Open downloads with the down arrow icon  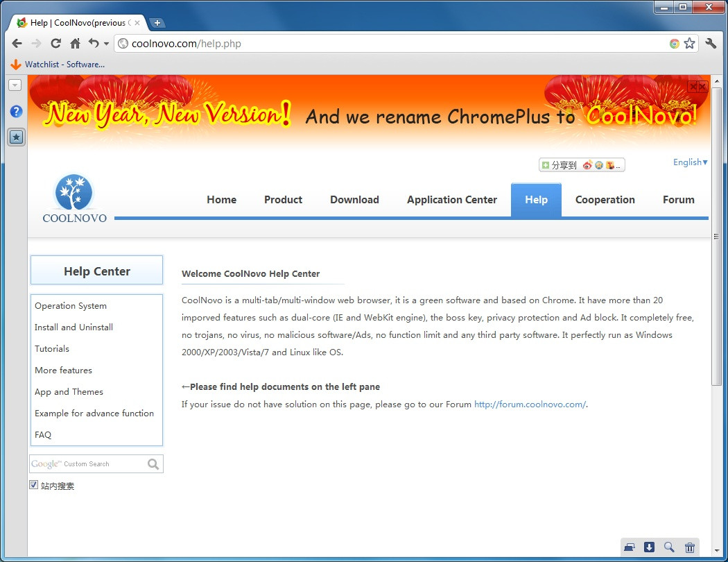click(649, 547)
